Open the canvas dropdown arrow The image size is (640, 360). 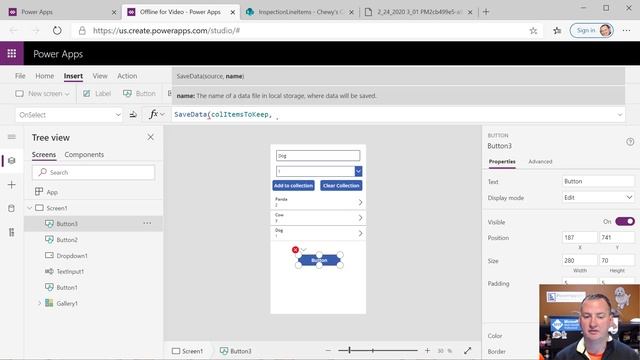[x=358, y=171]
